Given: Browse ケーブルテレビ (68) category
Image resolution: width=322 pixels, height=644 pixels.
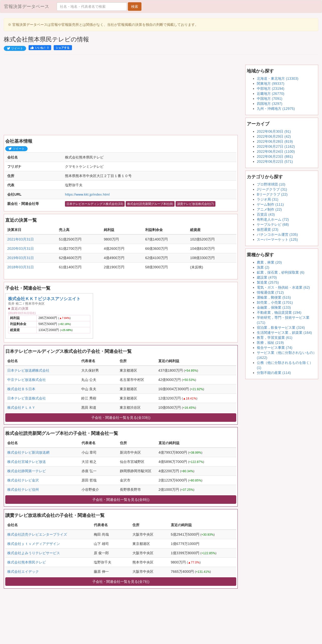Looking at the screenshot, I should click(x=273, y=224).
